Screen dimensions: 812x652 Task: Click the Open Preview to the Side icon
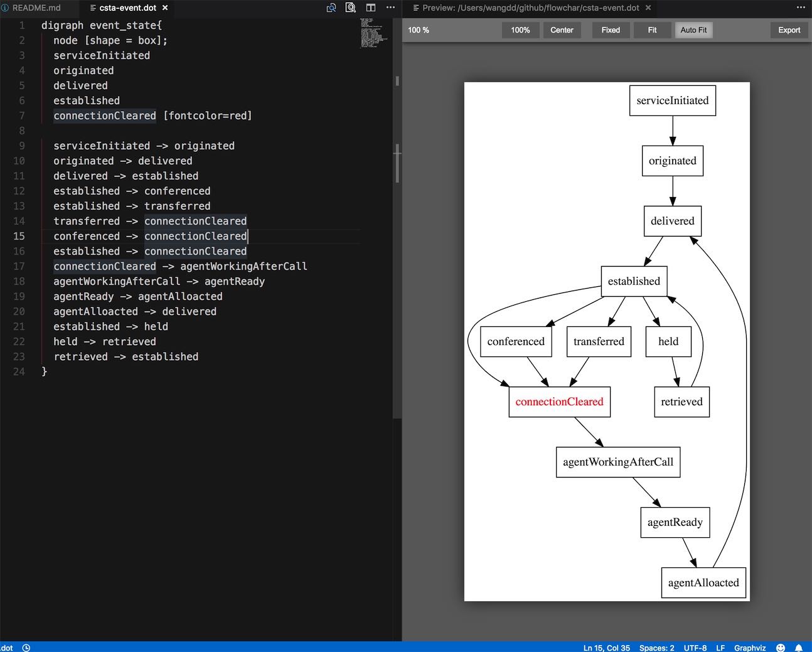click(x=331, y=8)
